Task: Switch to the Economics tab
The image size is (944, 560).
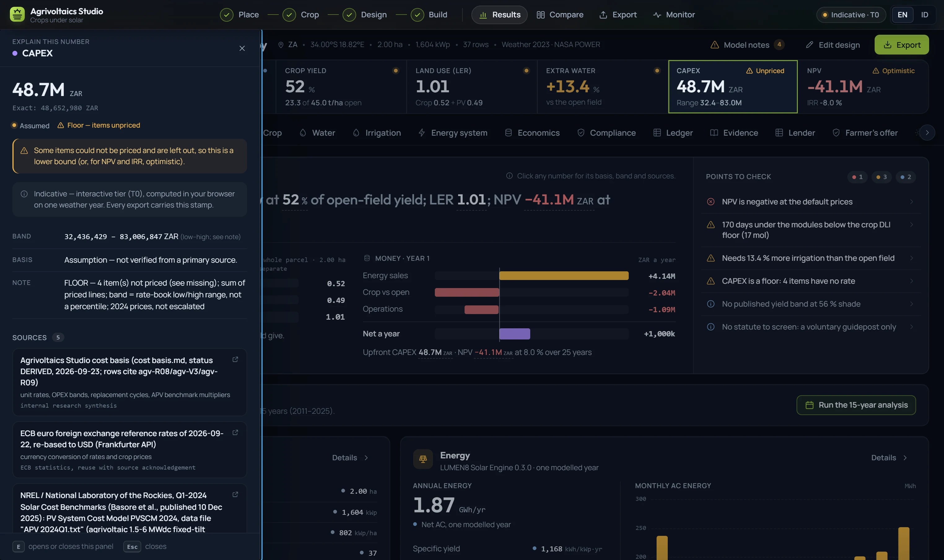Action: coord(532,133)
